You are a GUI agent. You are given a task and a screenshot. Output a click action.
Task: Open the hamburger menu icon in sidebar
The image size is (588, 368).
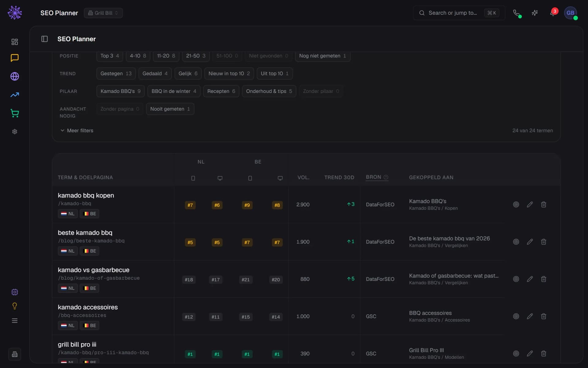[x=15, y=320]
